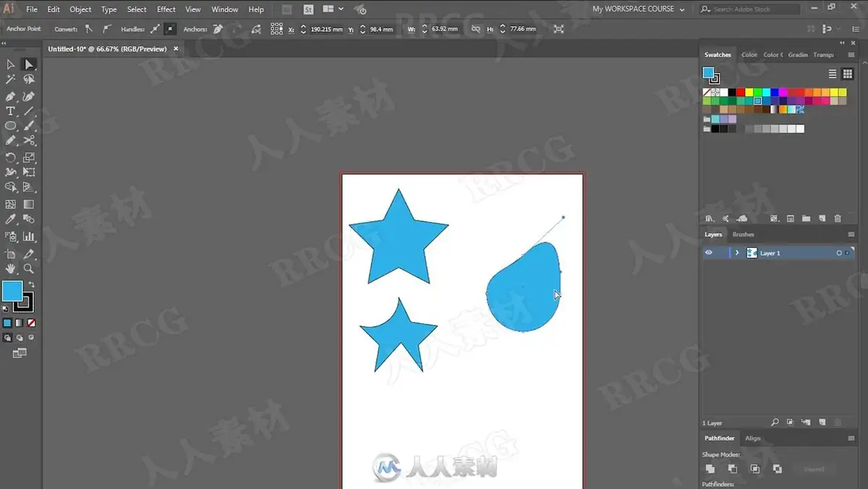
Task: Select the Perspective Grid tool
Action: pos(29,187)
